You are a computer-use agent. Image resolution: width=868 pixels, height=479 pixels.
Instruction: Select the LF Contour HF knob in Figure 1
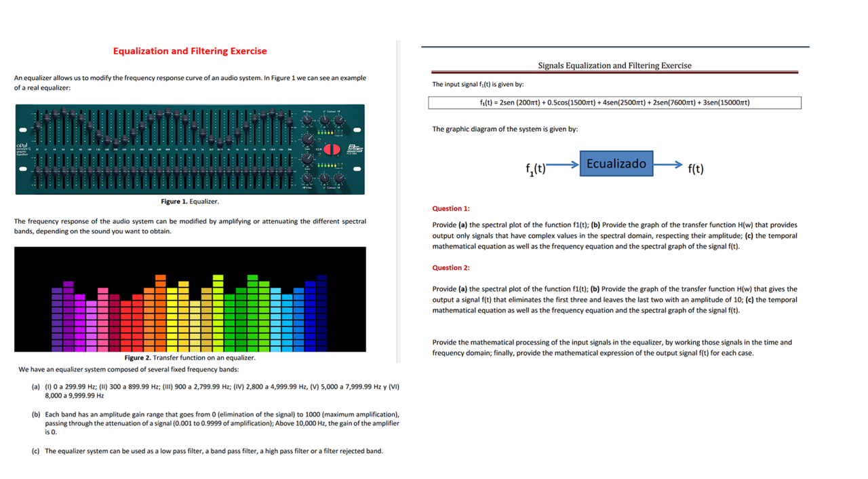(x=324, y=119)
